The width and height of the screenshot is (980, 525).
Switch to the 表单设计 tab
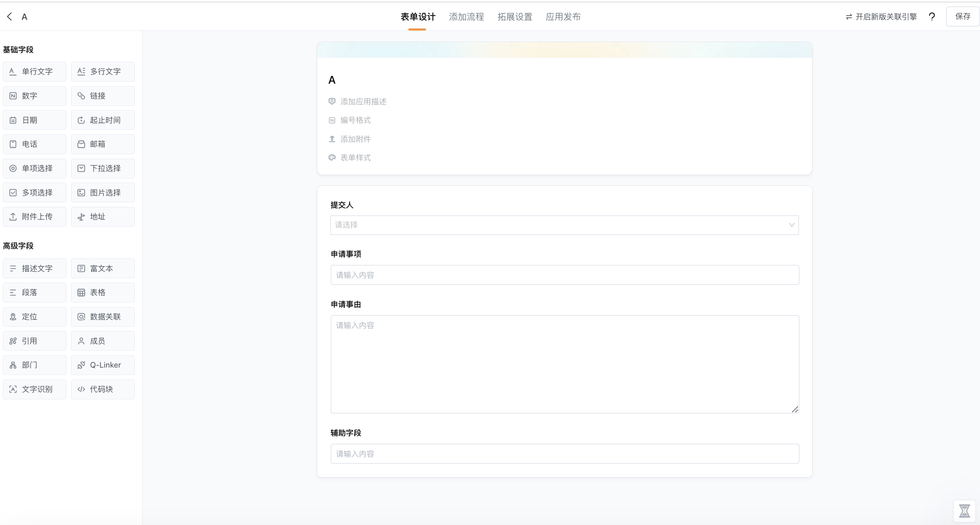tap(418, 17)
